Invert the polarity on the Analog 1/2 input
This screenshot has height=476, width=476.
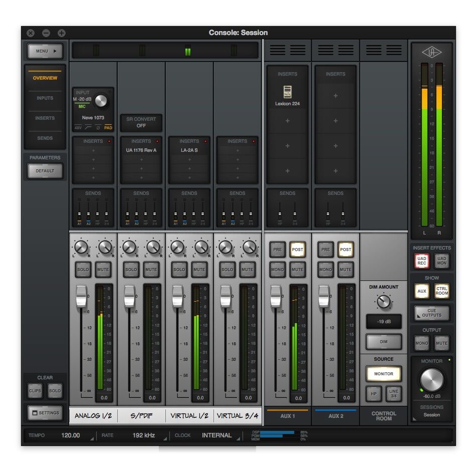(x=98, y=128)
